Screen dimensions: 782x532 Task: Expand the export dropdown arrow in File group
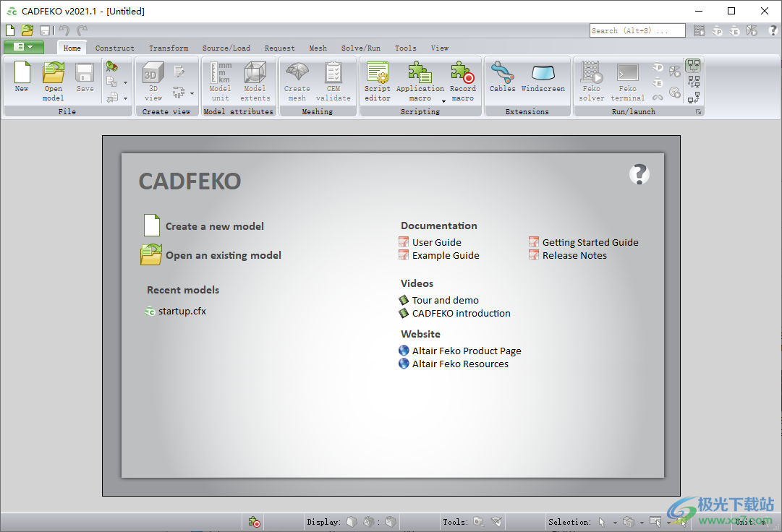pyautogui.click(x=125, y=98)
